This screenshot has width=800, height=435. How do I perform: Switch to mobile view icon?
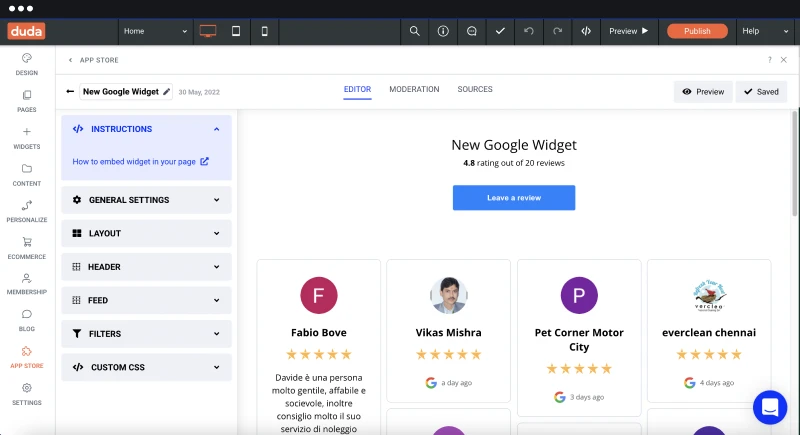tap(264, 31)
